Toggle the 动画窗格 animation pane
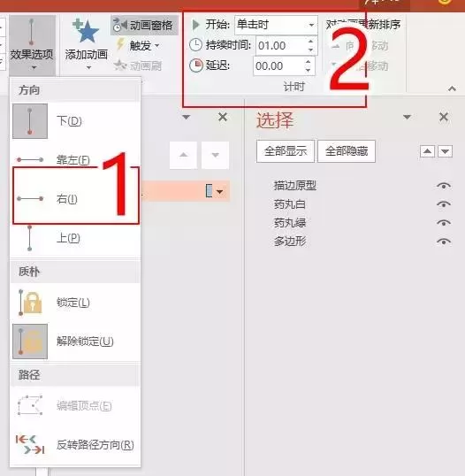 pos(144,25)
